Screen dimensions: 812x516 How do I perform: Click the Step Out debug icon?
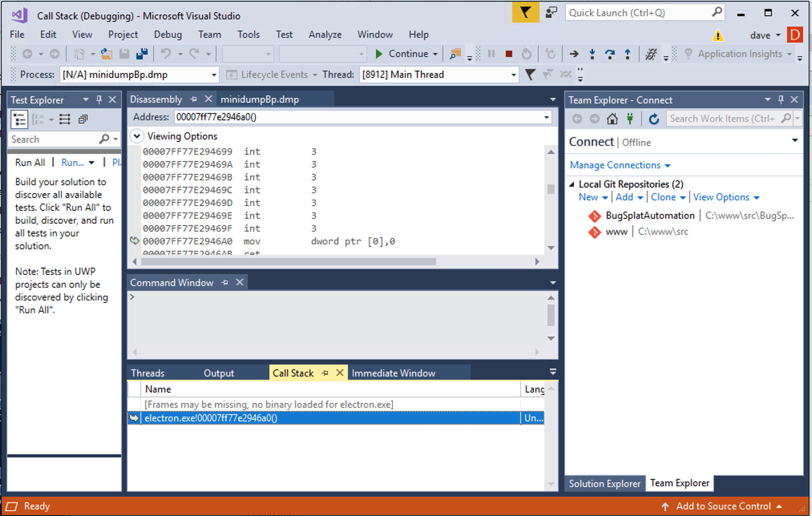tap(627, 54)
